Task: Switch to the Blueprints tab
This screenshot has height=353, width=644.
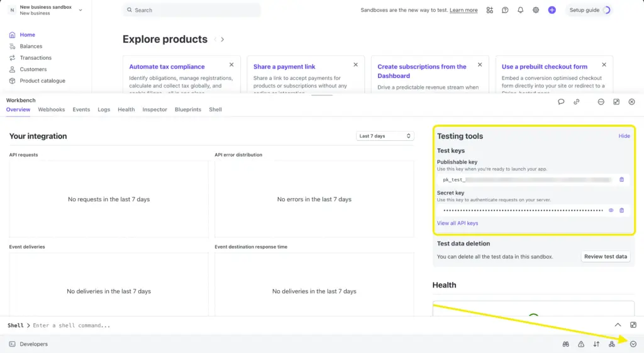Action: point(188,109)
